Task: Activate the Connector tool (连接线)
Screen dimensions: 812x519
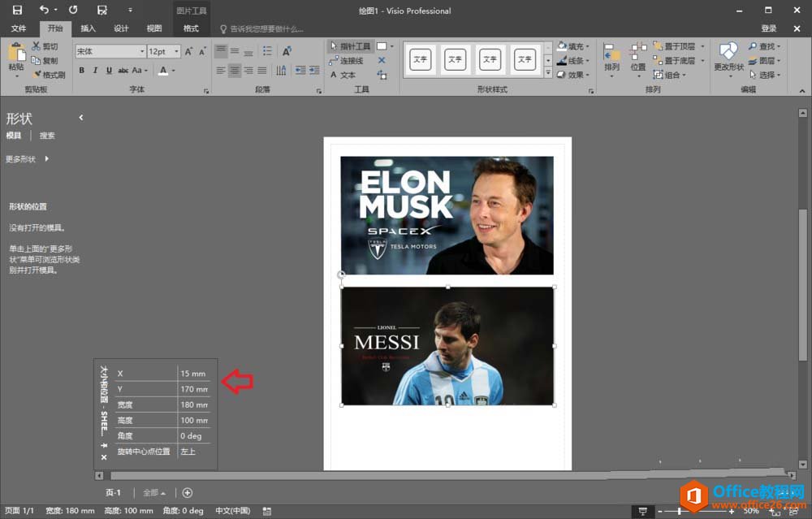Action: (x=345, y=61)
